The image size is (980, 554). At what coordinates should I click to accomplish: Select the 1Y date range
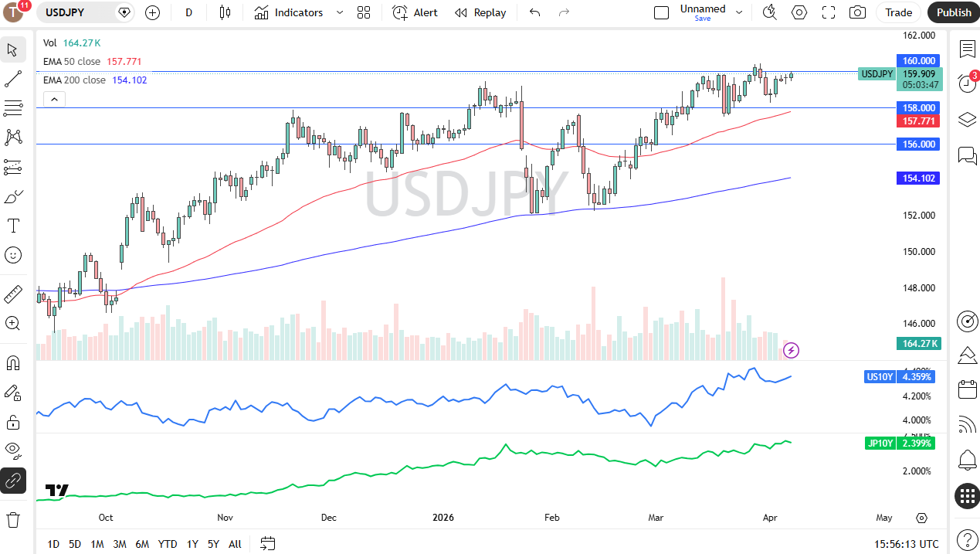(x=192, y=544)
